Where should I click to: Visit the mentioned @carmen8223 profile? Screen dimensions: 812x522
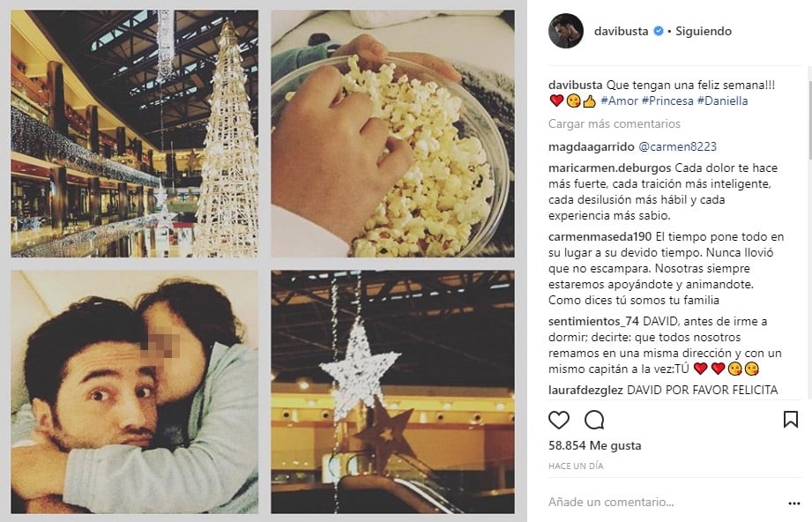[x=677, y=146]
